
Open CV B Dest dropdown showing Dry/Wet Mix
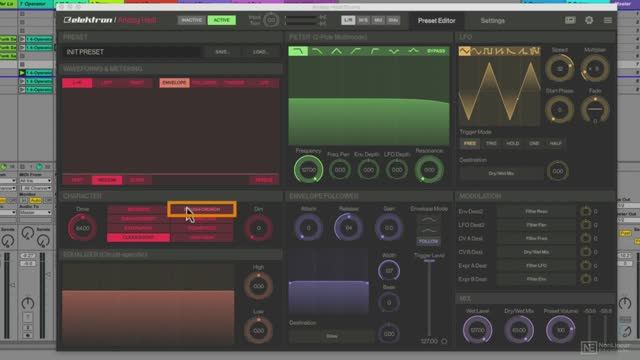click(536, 252)
